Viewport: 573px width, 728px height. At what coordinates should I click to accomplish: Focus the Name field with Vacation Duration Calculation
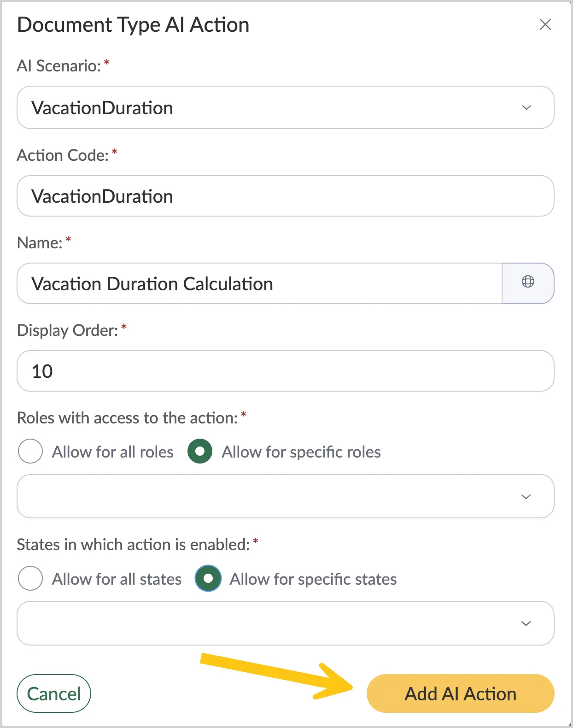(x=259, y=283)
